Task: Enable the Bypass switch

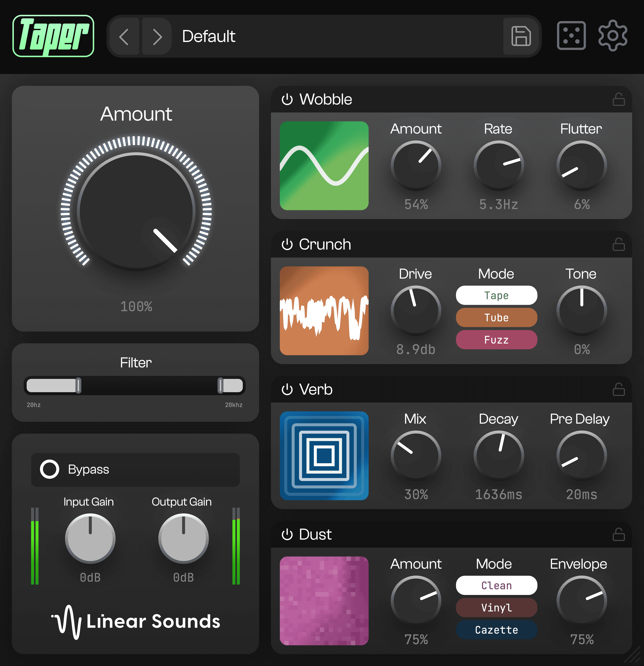Action: (x=50, y=470)
